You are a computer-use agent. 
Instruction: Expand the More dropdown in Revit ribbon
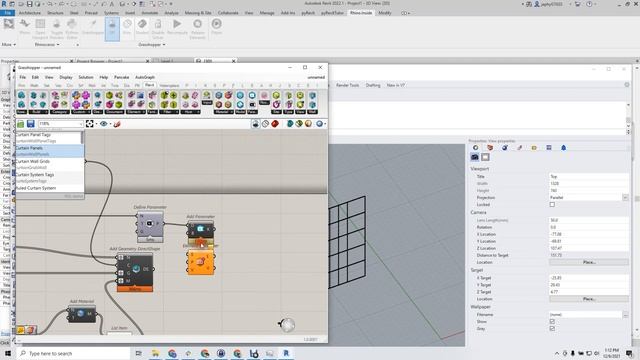click(x=9, y=44)
